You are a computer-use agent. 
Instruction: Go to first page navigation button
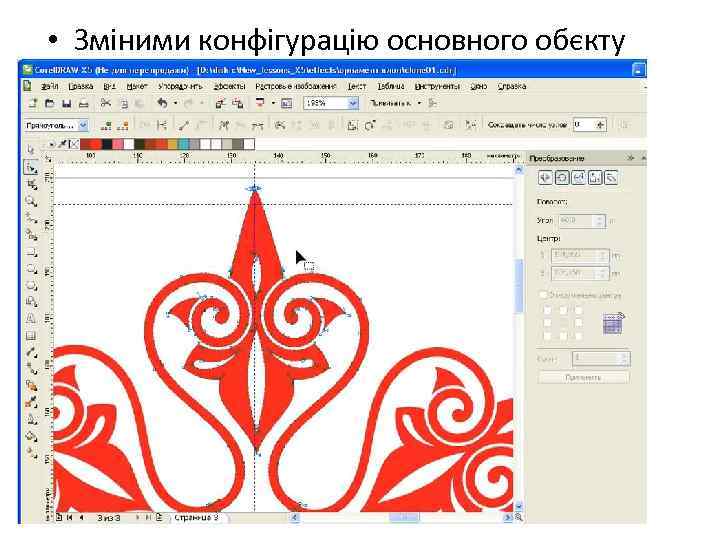tap(69, 518)
